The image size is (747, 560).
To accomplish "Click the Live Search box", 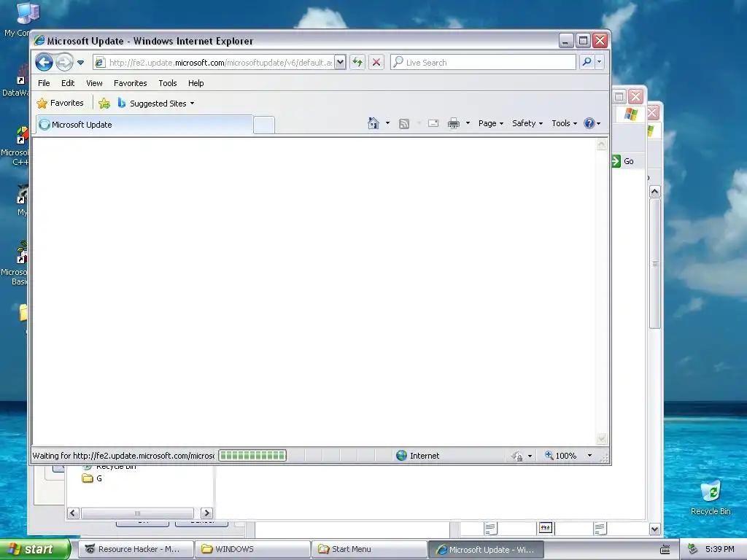I will (483, 63).
